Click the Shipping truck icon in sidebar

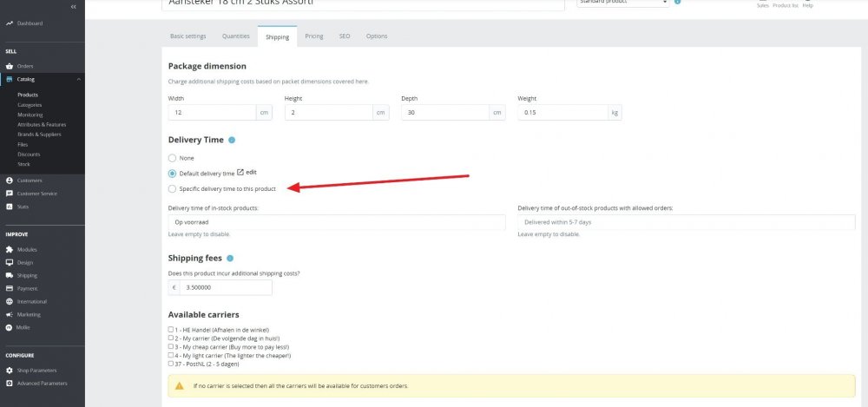click(x=9, y=275)
